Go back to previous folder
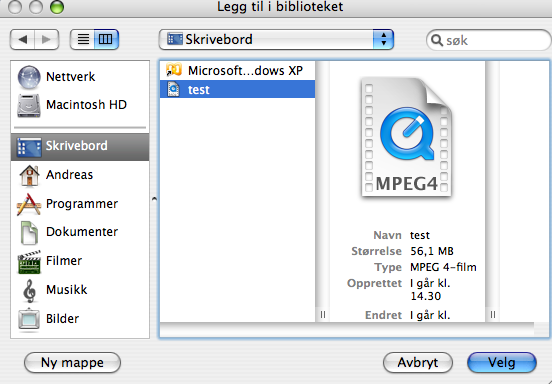Viewport: 552px width, 384px height. 23,39
